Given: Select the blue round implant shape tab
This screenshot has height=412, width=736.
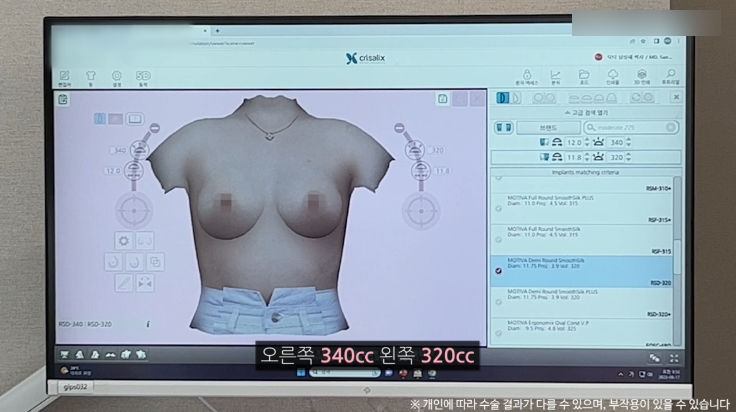Looking at the screenshot, I should (503, 98).
